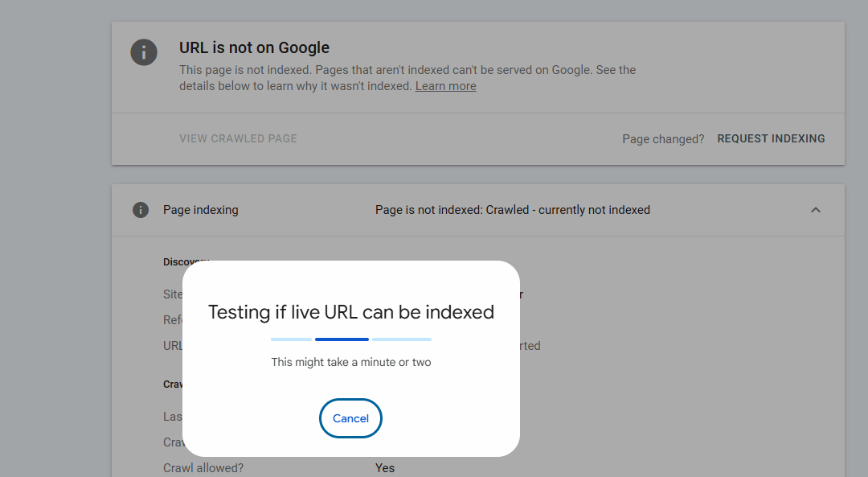Click the Cancel button in the dialog
This screenshot has height=477, width=868.
click(x=350, y=418)
